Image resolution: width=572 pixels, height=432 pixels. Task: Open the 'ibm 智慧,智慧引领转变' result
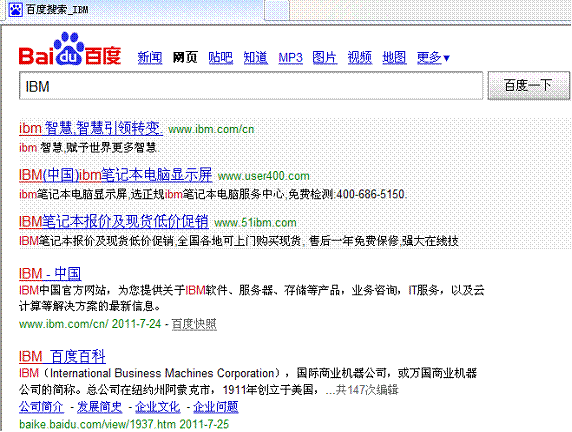[x=91, y=128]
